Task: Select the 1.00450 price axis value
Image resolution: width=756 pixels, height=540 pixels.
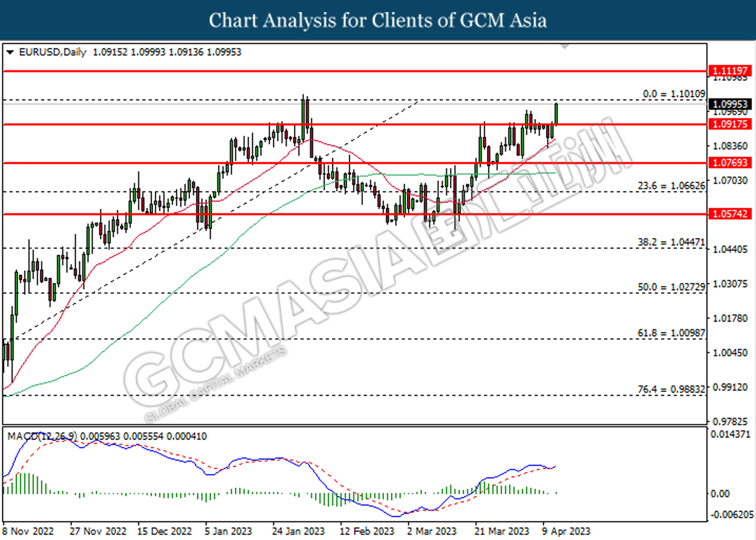Action: [730, 352]
